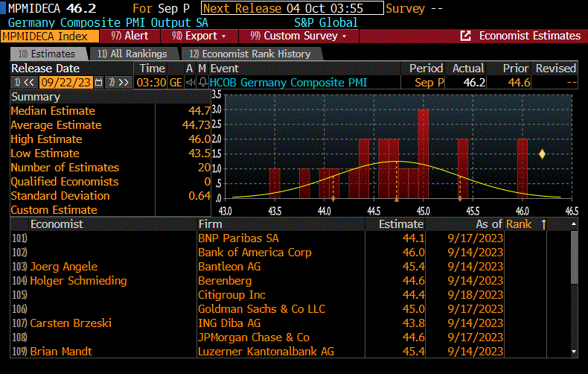Select Rank column header
588x374 pixels.
point(519,224)
